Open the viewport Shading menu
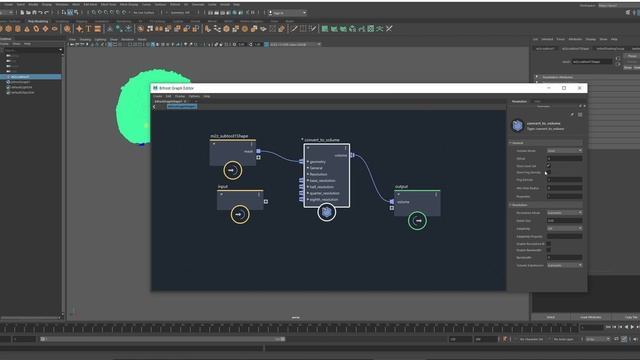 tap(85, 40)
